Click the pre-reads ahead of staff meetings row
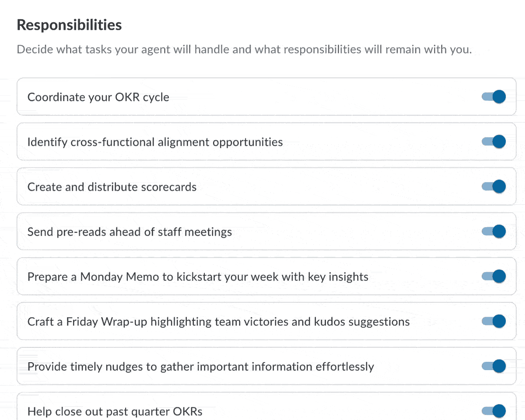525x420 pixels. point(262,231)
